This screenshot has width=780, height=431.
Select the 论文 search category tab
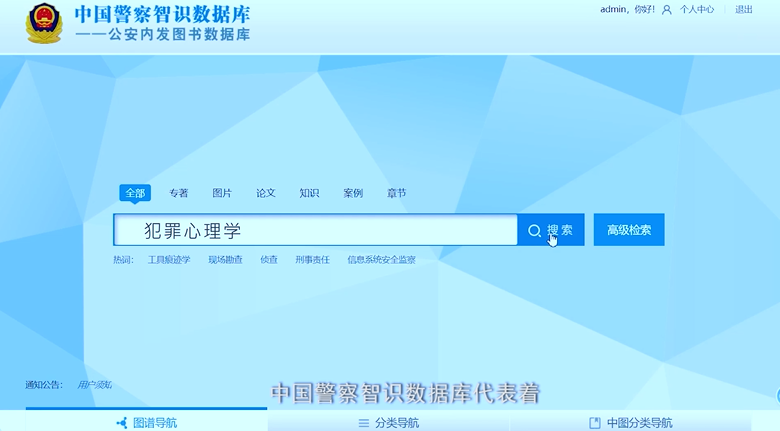tap(265, 193)
